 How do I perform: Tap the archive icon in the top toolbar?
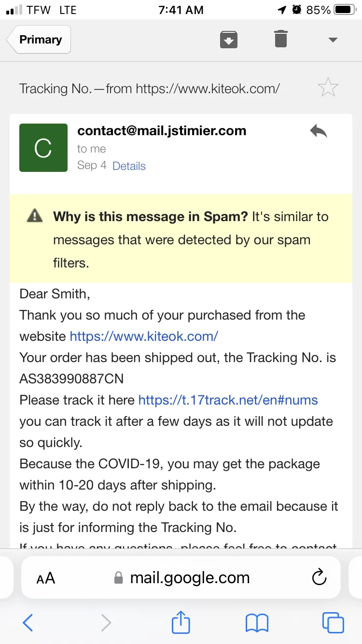click(x=229, y=40)
